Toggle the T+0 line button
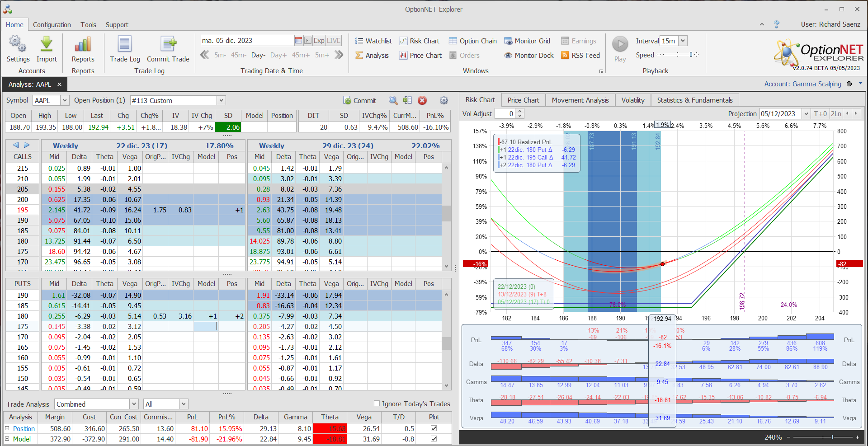 pos(820,114)
